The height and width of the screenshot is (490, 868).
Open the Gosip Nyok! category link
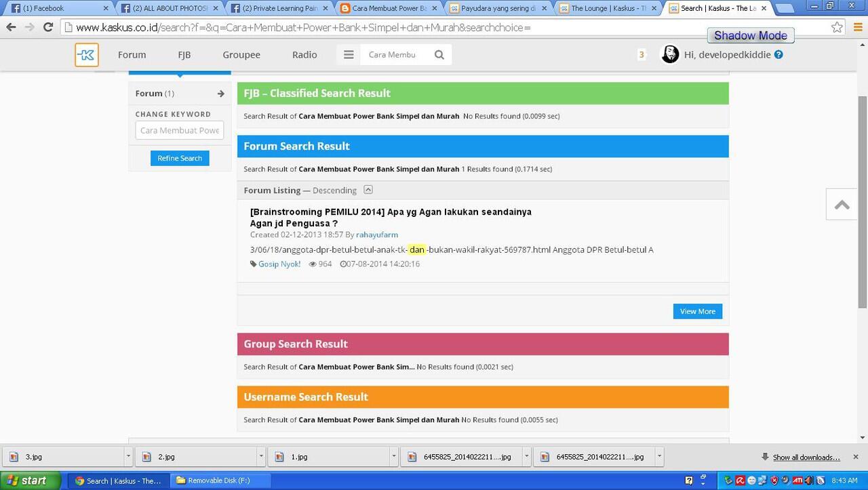point(279,264)
